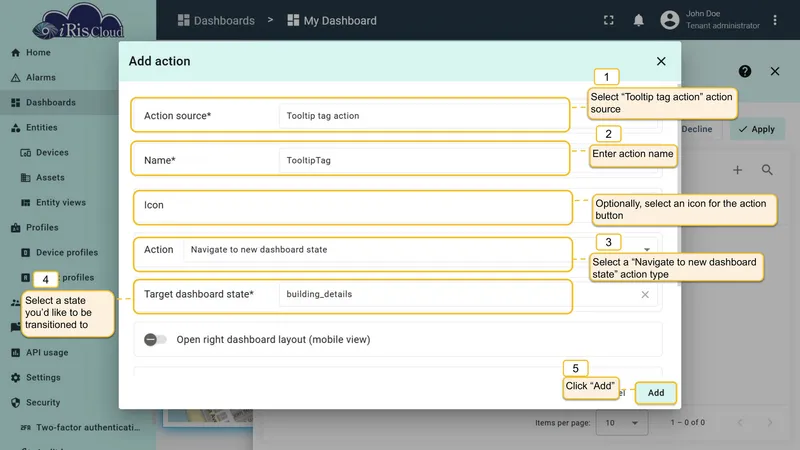Screen dimensions: 800x450
Task: Toggle Open right dashboard layout switch
Action: pyautogui.click(x=155, y=339)
